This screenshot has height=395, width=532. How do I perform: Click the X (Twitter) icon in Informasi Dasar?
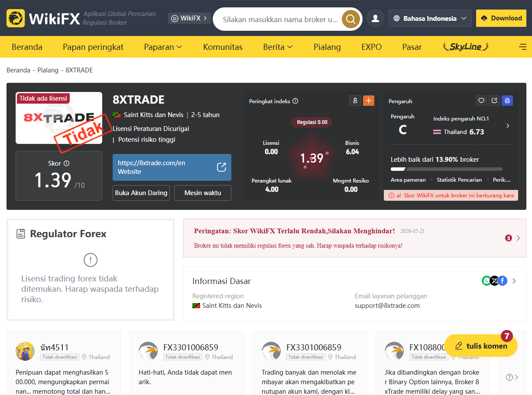pos(494,281)
